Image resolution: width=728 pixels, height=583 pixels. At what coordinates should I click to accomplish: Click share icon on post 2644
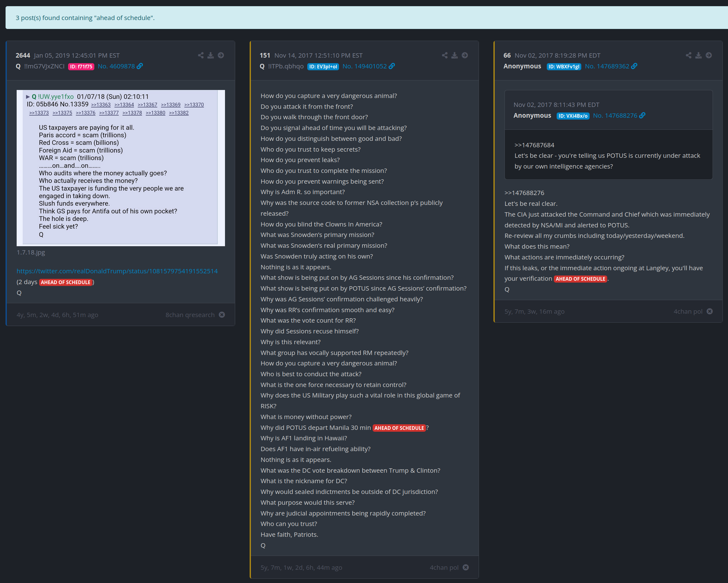point(201,55)
